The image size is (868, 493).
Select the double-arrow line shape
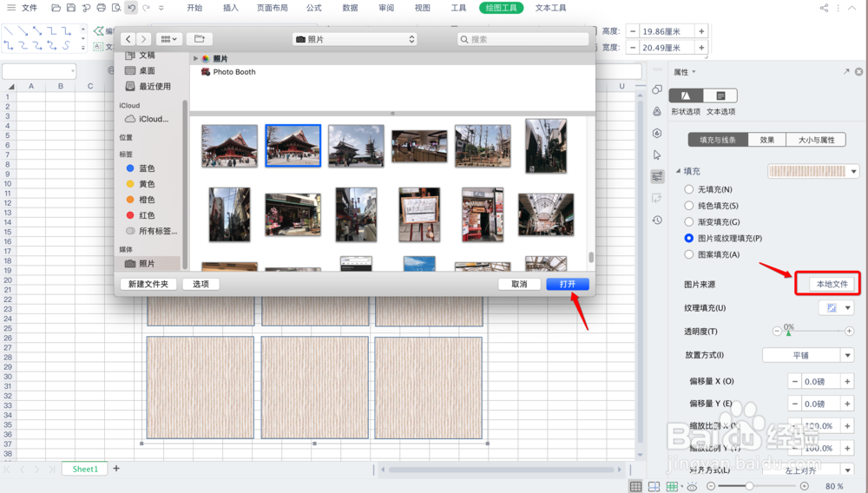pyautogui.click(x=37, y=31)
